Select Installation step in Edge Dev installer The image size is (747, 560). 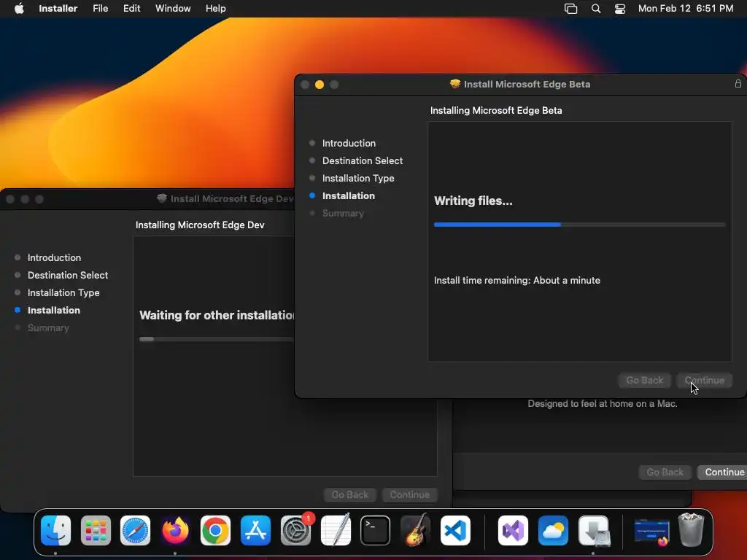click(54, 311)
